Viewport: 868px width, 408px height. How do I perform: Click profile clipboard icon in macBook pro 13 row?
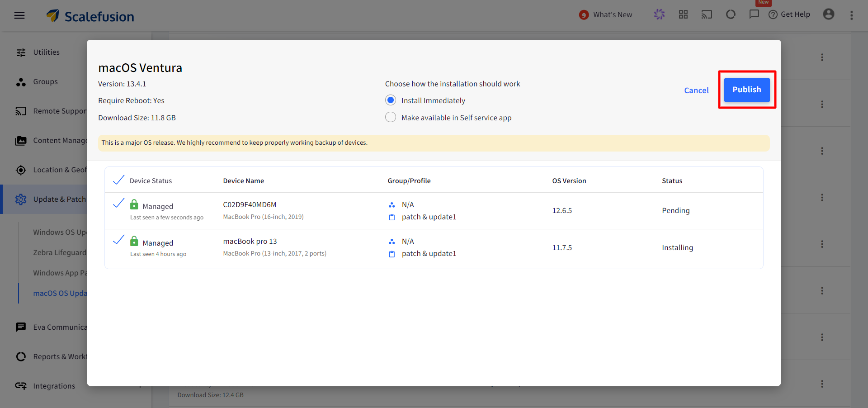click(x=392, y=254)
